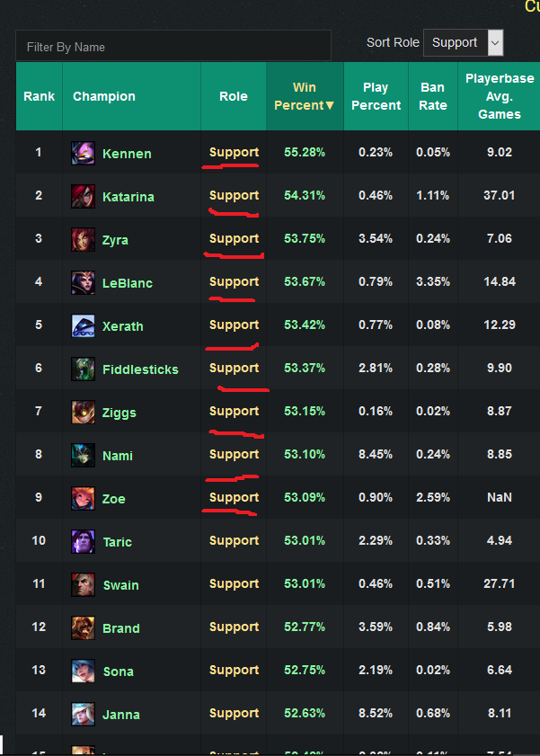The image size is (540, 756).
Task: Sort table by Ban Rate header
Action: (432, 96)
